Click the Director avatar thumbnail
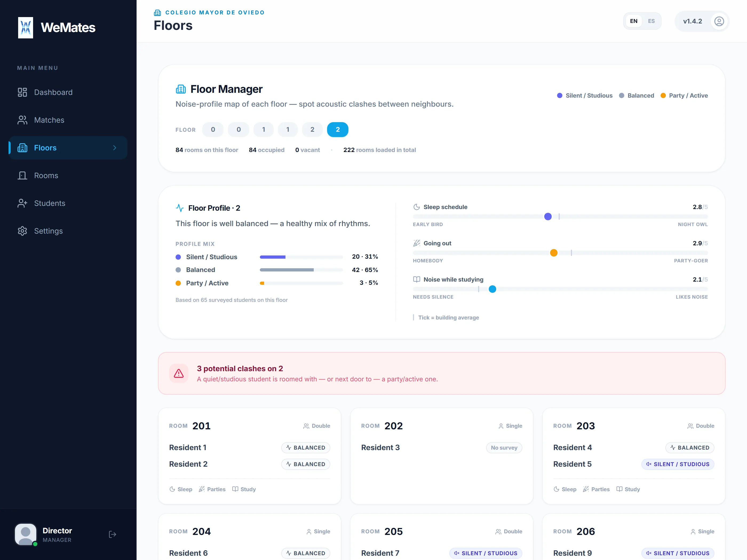 click(26, 534)
